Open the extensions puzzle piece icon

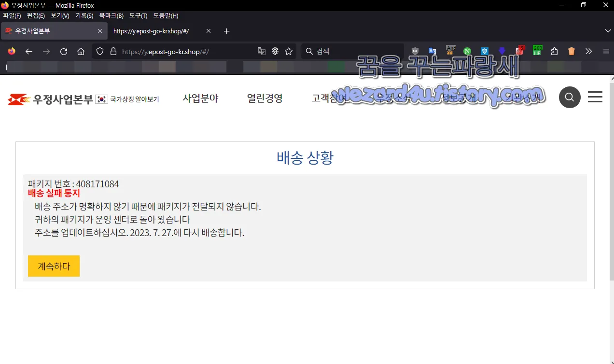coord(554,51)
